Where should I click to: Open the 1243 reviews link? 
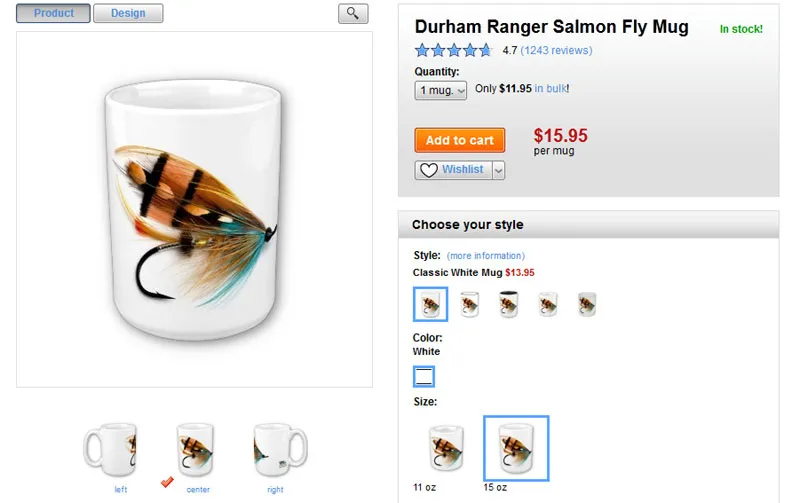pyautogui.click(x=556, y=50)
